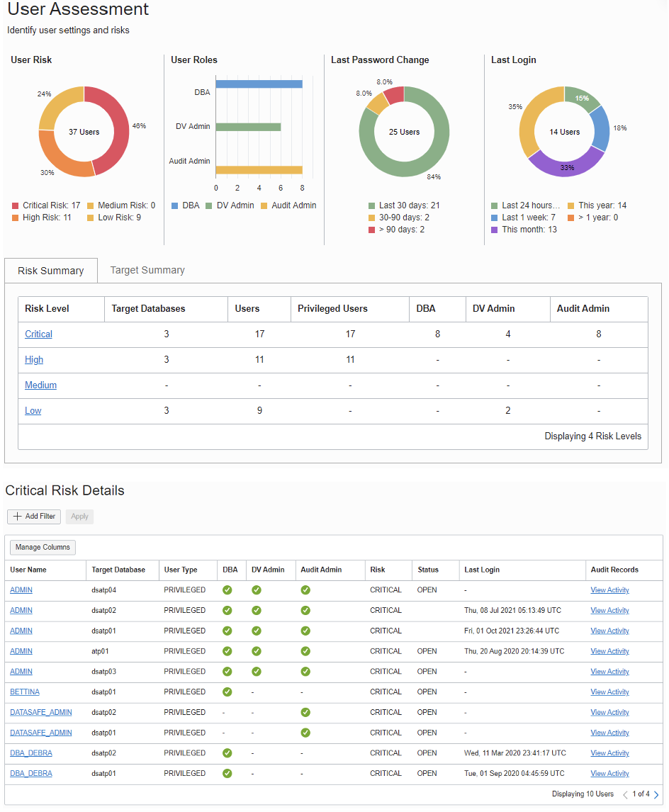Click DBA checkmark for DBA_DEBRA on dsatp01

click(x=227, y=774)
